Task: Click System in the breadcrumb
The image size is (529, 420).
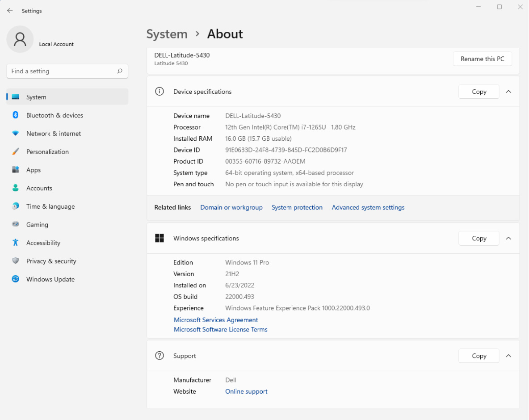Action: (x=167, y=34)
